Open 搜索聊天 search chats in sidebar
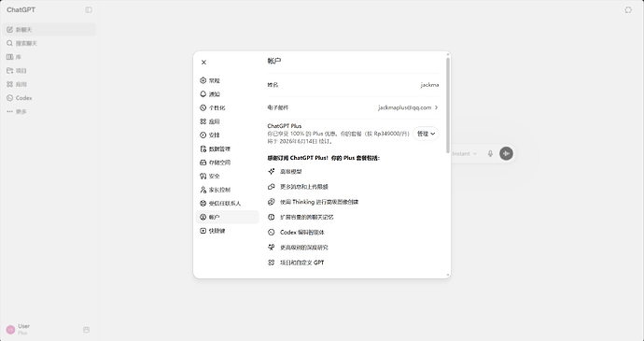The image size is (644, 341). [x=49, y=43]
